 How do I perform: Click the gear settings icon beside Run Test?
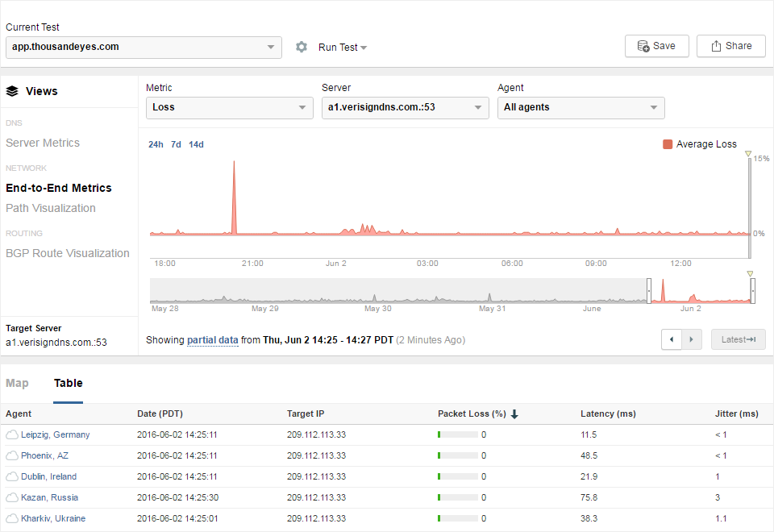(x=302, y=47)
